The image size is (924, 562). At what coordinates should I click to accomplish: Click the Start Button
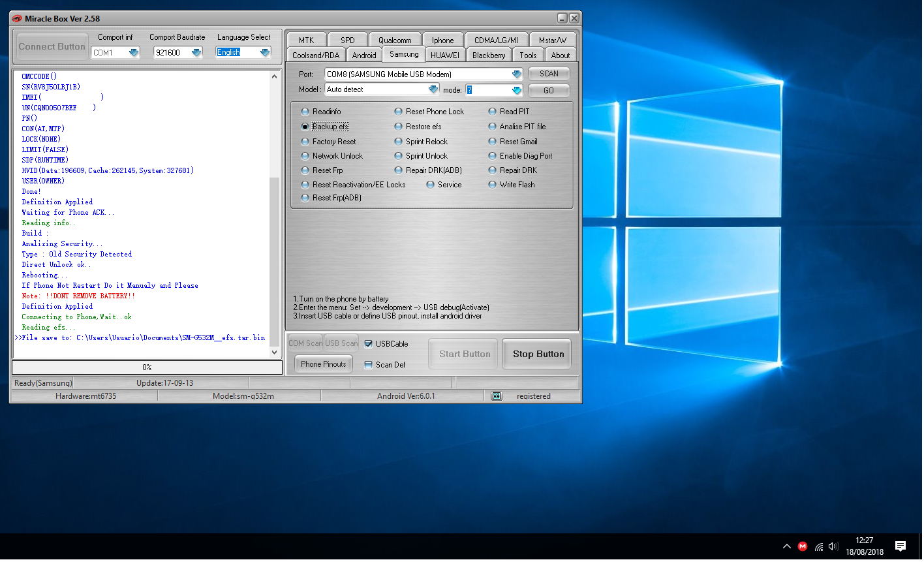[465, 354]
